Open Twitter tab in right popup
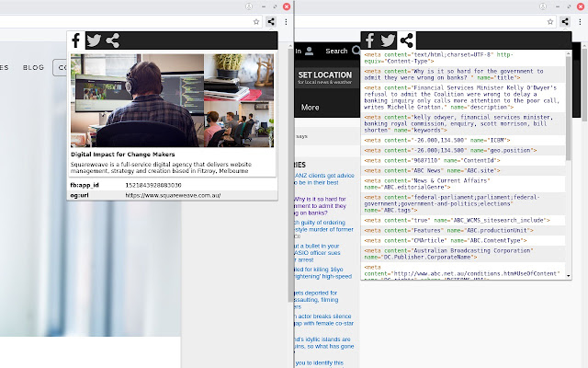This screenshot has width=588, height=368. (x=388, y=40)
